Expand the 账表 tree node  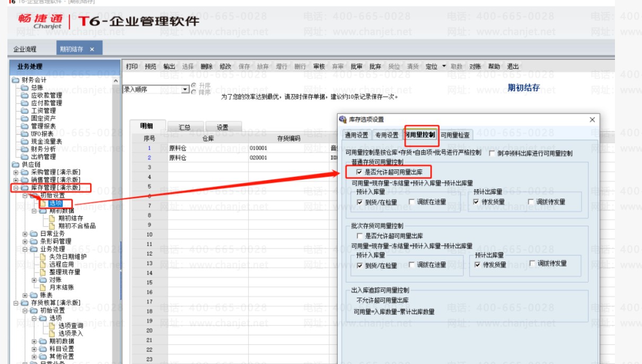[x=25, y=295]
